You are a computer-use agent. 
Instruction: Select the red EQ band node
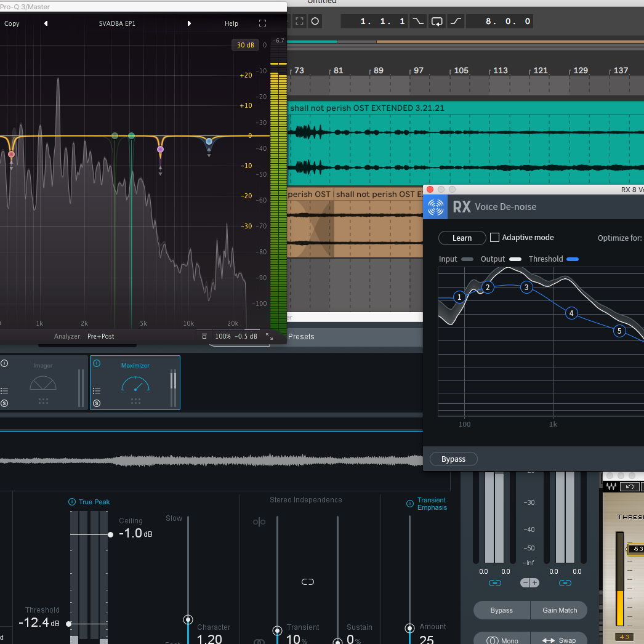(12, 155)
